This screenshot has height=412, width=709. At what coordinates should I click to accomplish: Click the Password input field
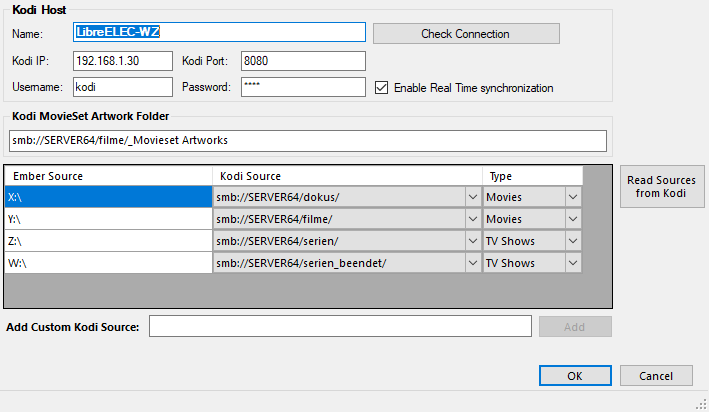coord(303,87)
